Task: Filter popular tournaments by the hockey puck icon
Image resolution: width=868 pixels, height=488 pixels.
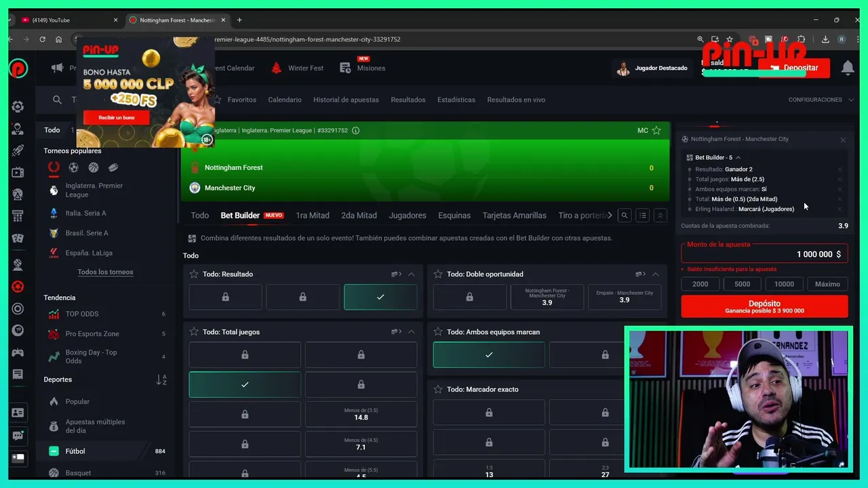Action: 113,167
